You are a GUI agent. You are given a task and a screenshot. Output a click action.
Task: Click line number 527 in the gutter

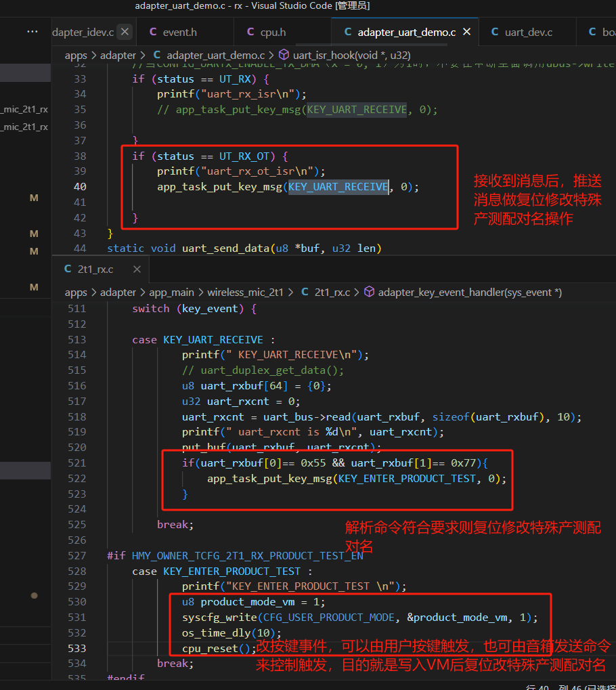(77, 556)
